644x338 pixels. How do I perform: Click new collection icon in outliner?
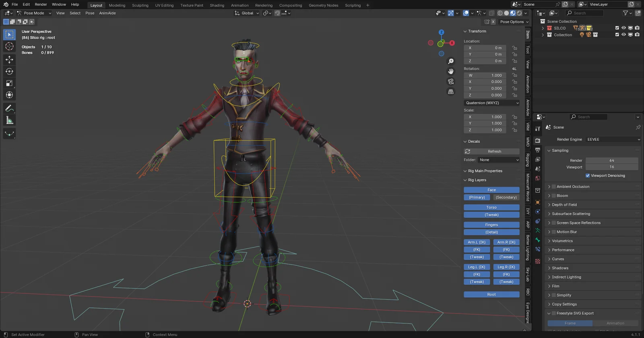tap(638, 13)
